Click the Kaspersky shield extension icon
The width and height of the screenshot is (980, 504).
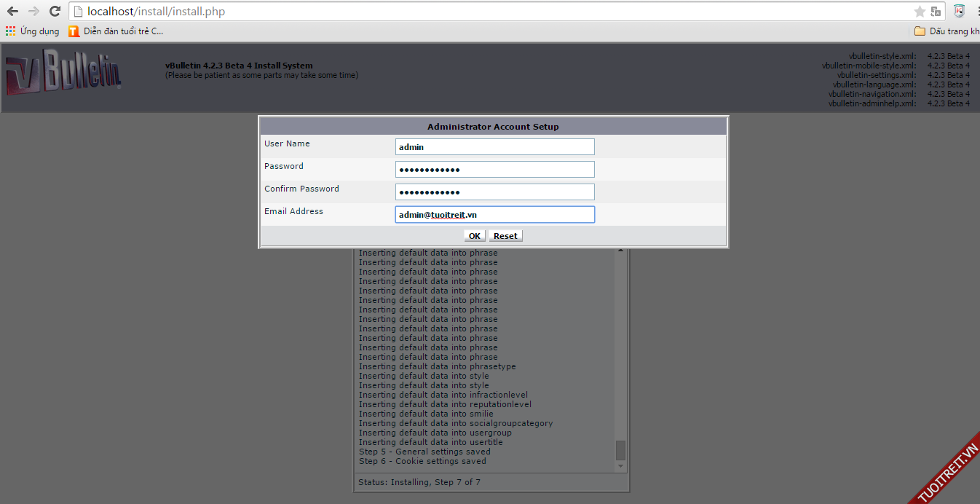[960, 11]
